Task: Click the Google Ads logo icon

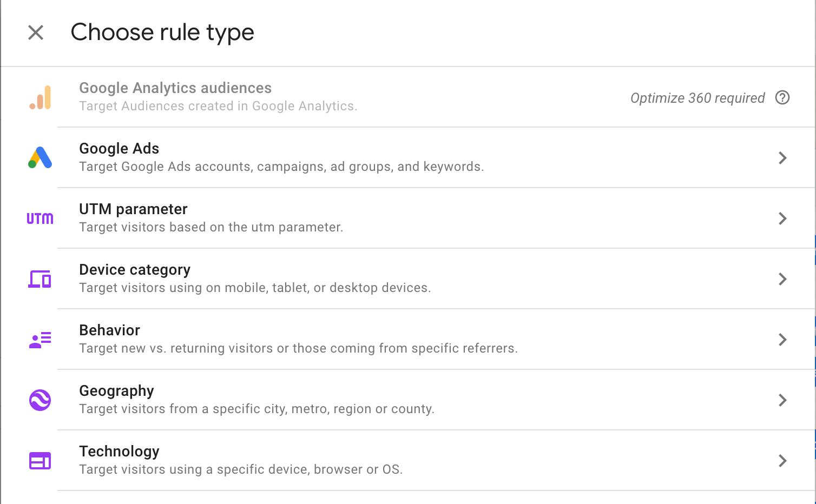Action: (x=40, y=157)
